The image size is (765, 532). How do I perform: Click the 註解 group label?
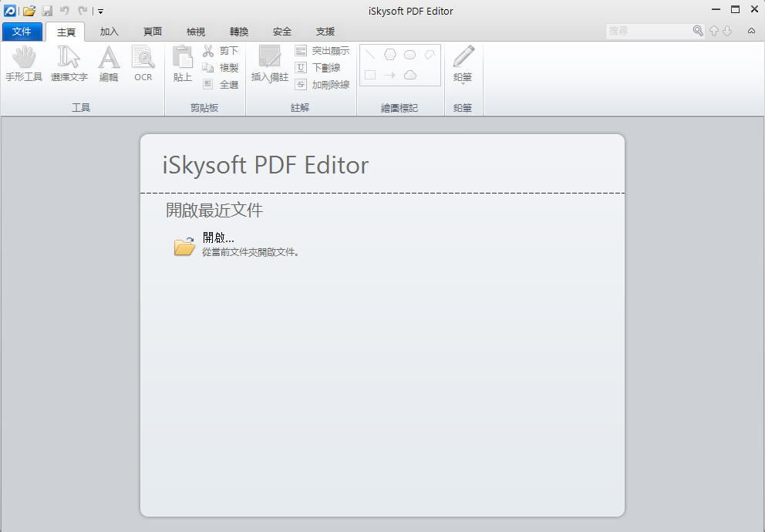[300, 108]
